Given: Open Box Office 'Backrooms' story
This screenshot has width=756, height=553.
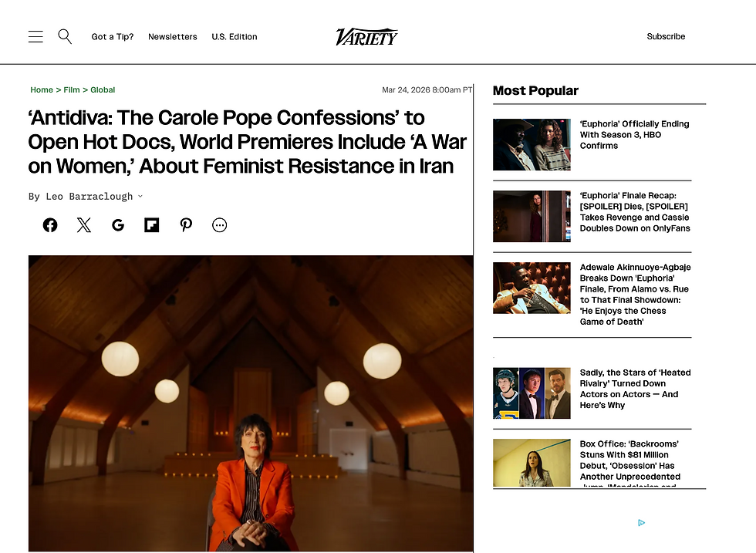Looking at the screenshot, I should coord(630,465).
